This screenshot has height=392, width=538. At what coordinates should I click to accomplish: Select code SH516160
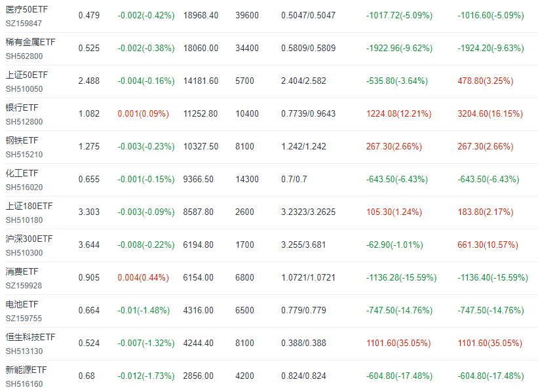tap(24, 384)
